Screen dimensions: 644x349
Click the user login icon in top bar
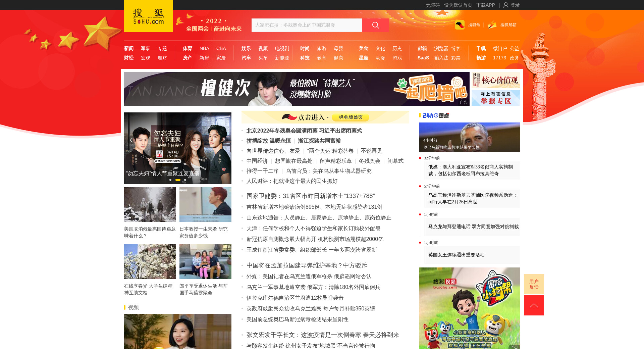506,5
